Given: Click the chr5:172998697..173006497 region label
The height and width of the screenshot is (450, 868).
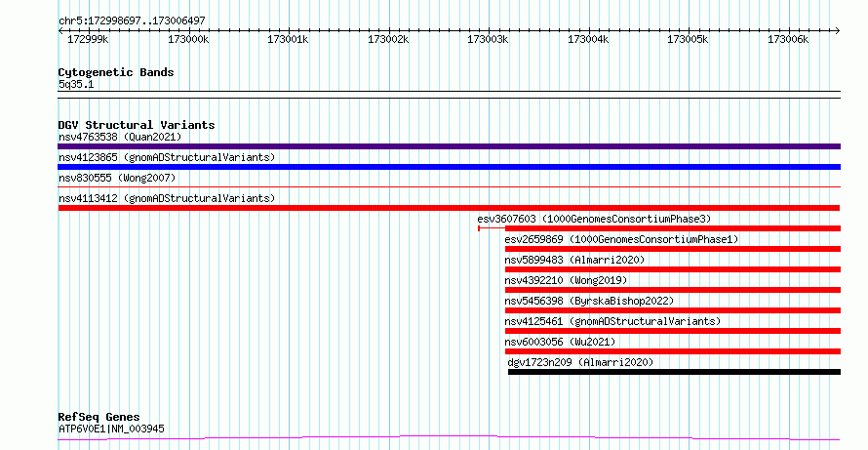Looking at the screenshot, I should pos(132,21).
